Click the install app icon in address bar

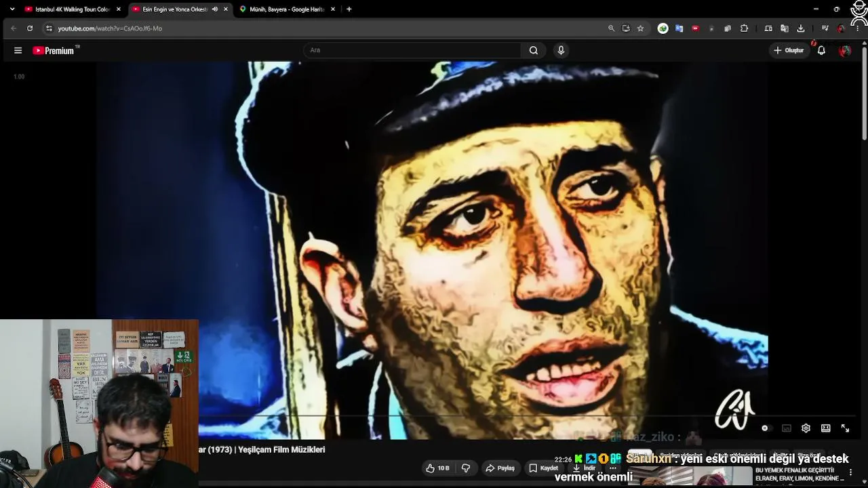pos(626,28)
